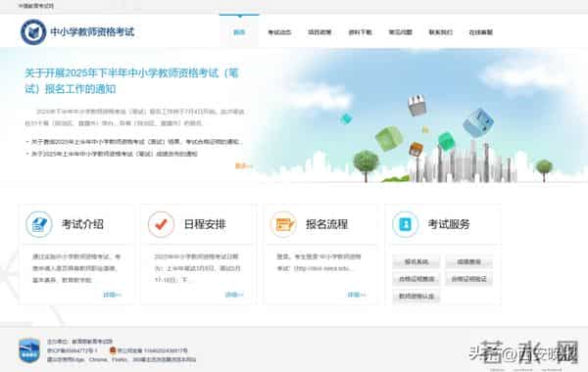The width and height of the screenshot is (588, 372).
Task: Click 详细 link in 日程安排 card
Action: [234, 295]
